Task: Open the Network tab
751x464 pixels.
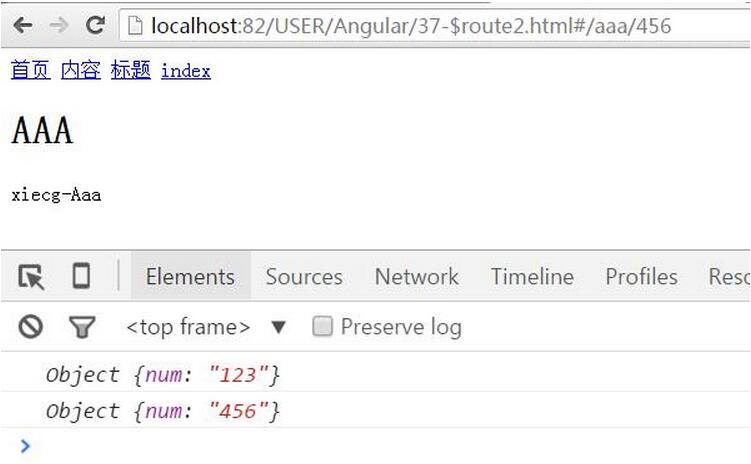Action: click(x=417, y=277)
